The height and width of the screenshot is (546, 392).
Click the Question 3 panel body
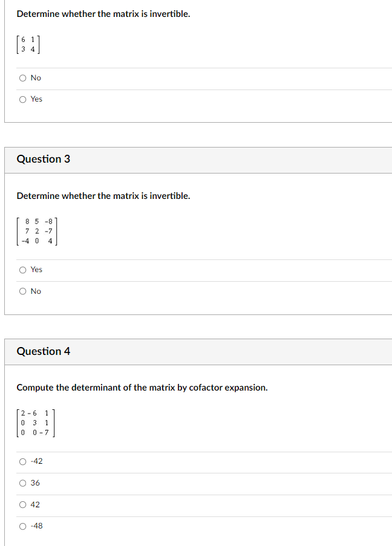pyautogui.click(x=196, y=242)
